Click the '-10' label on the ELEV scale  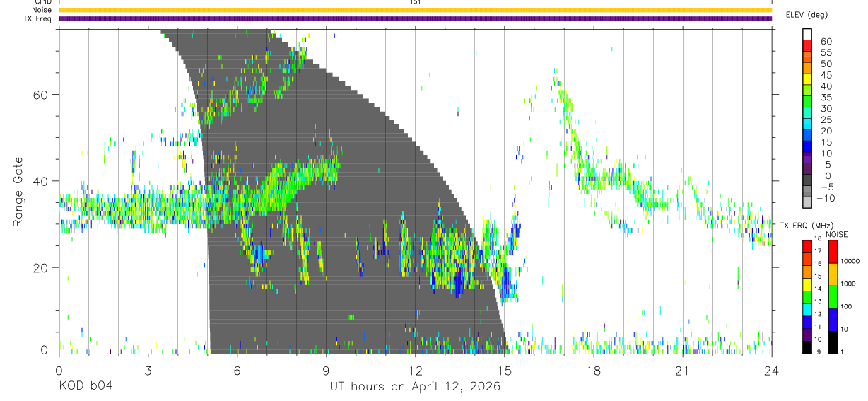pyautogui.click(x=828, y=199)
